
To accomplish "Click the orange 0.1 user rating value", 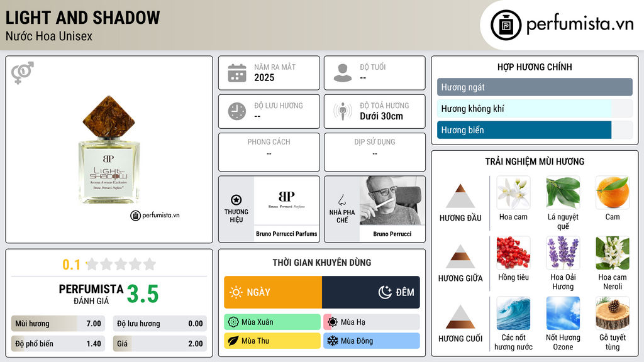I will [x=72, y=265].
